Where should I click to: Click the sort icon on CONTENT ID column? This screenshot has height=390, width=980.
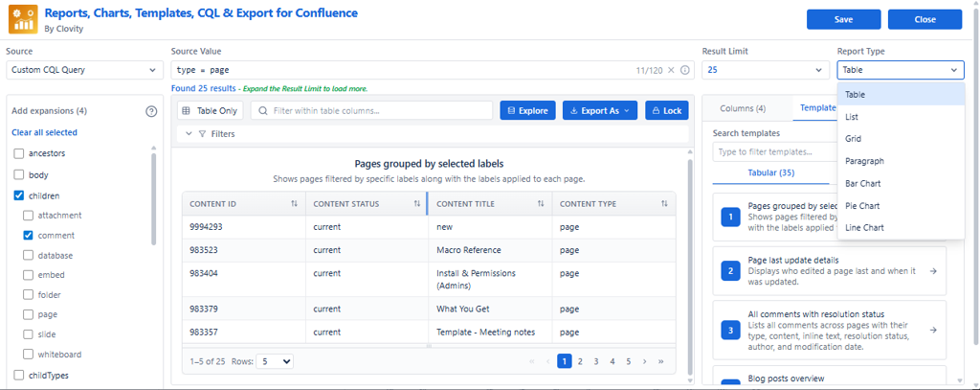coord(295,204)
